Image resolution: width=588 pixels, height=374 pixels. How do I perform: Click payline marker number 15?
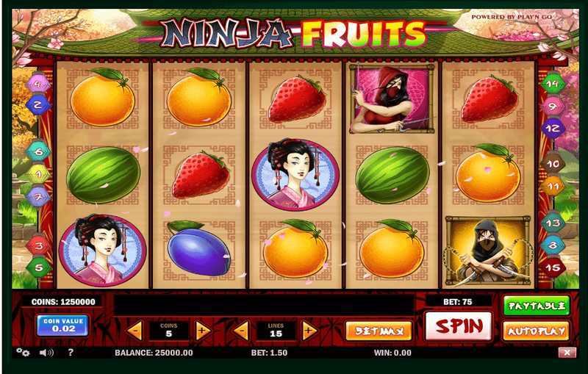(553, 267)
